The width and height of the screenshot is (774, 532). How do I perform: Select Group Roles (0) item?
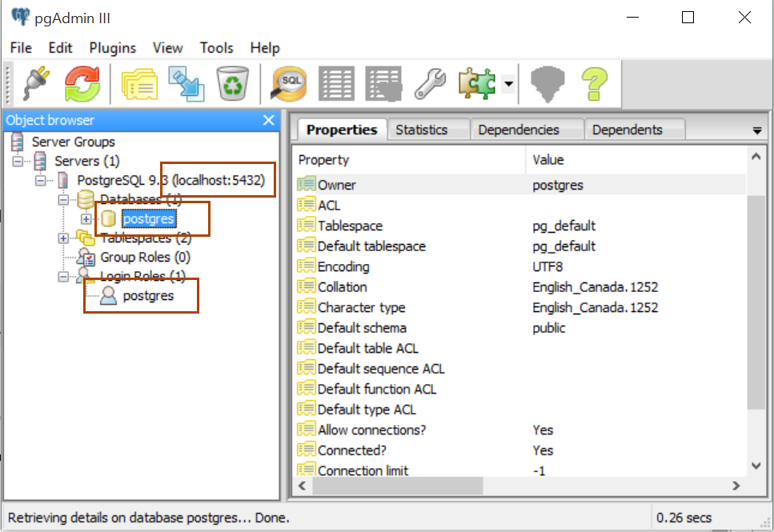click(145, 258)
